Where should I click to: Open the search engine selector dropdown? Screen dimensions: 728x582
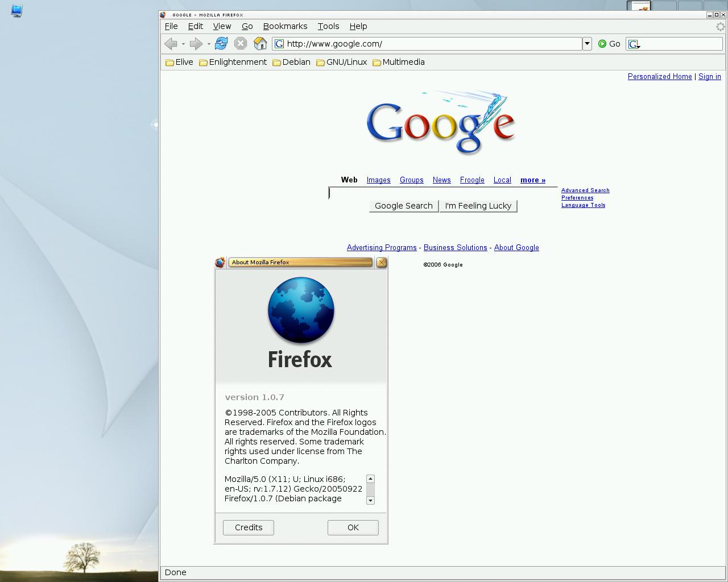point(634,44)
